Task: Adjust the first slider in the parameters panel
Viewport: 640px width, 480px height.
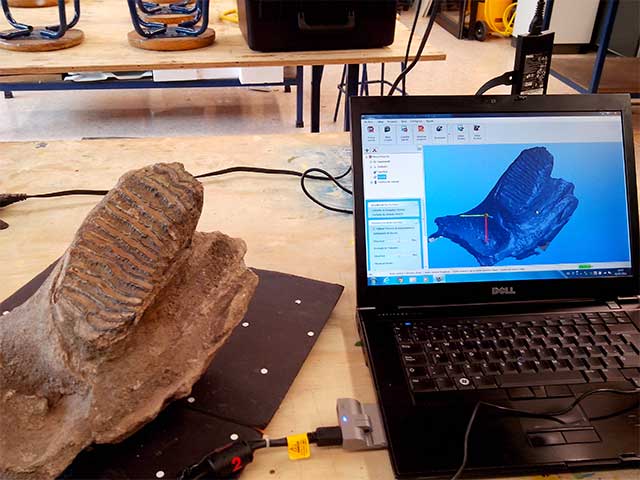Action: [x=397, y=240]
